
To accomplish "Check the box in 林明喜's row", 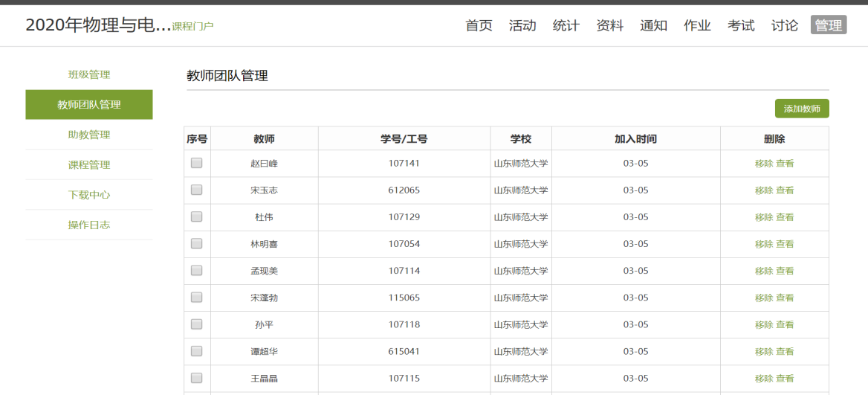I will (x=197, y=243).
